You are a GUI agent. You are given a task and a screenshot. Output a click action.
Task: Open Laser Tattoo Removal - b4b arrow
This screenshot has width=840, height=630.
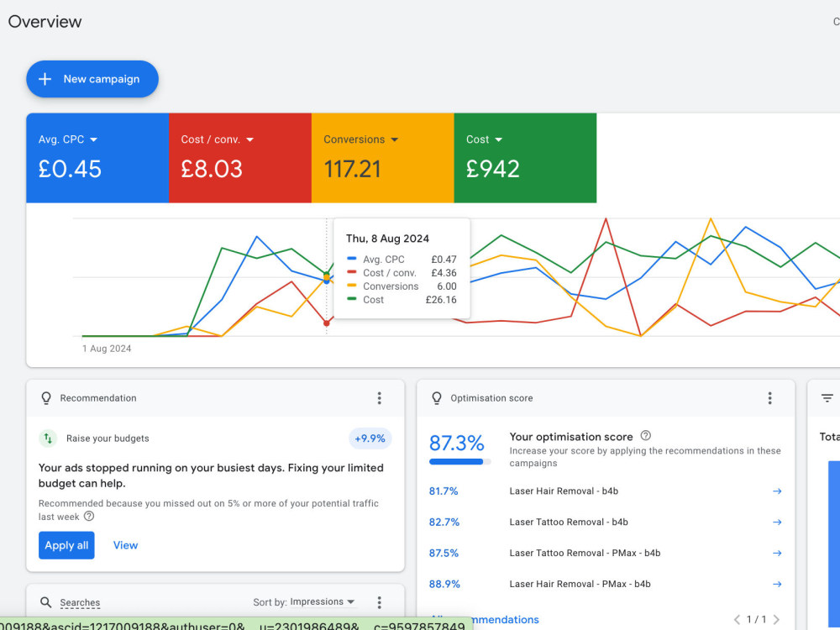click(x=777, y=522)
